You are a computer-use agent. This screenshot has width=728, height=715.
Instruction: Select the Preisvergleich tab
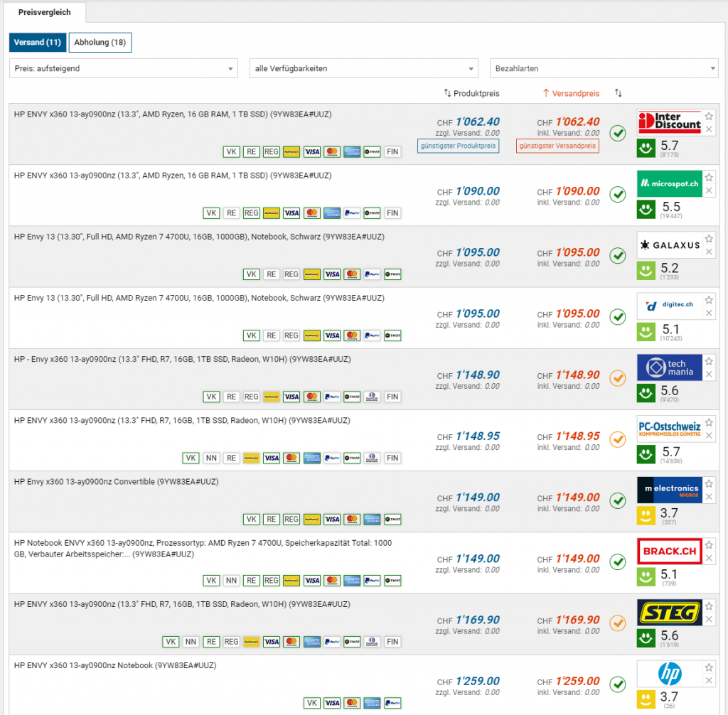pos(44,12)
